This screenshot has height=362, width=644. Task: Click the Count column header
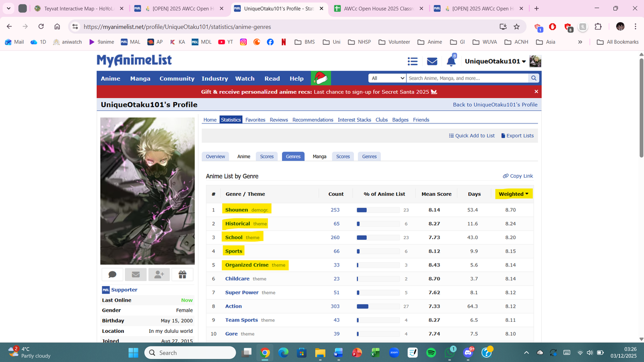pos(336,194)
